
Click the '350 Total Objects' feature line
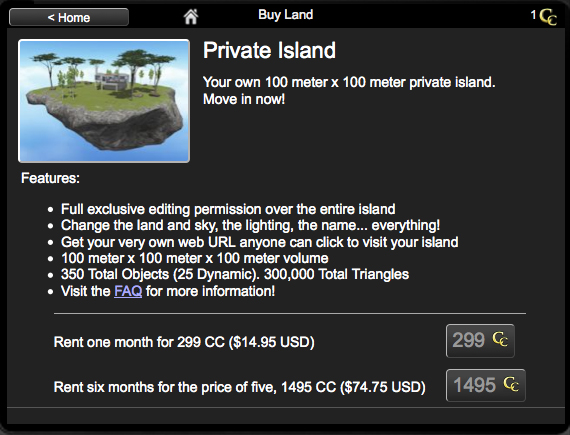click(235, 274)
